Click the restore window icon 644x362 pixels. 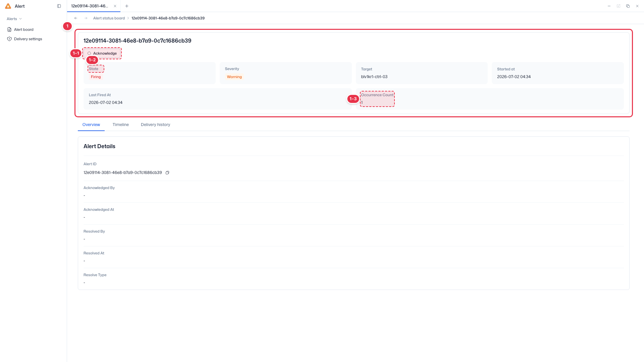pos(628,6)
